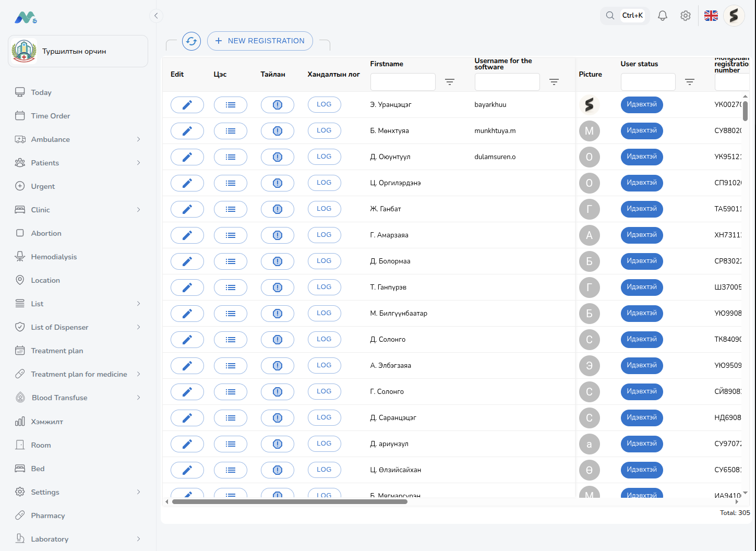Open the notifications bell
Viewport: 756px width, 551px height.
[x=662, y=16]
